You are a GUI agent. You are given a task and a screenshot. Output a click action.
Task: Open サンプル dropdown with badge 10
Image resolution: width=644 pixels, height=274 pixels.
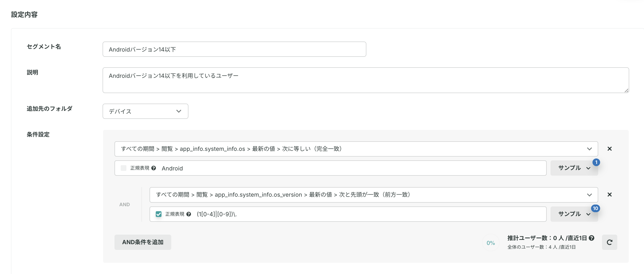[x=574, y=214]
